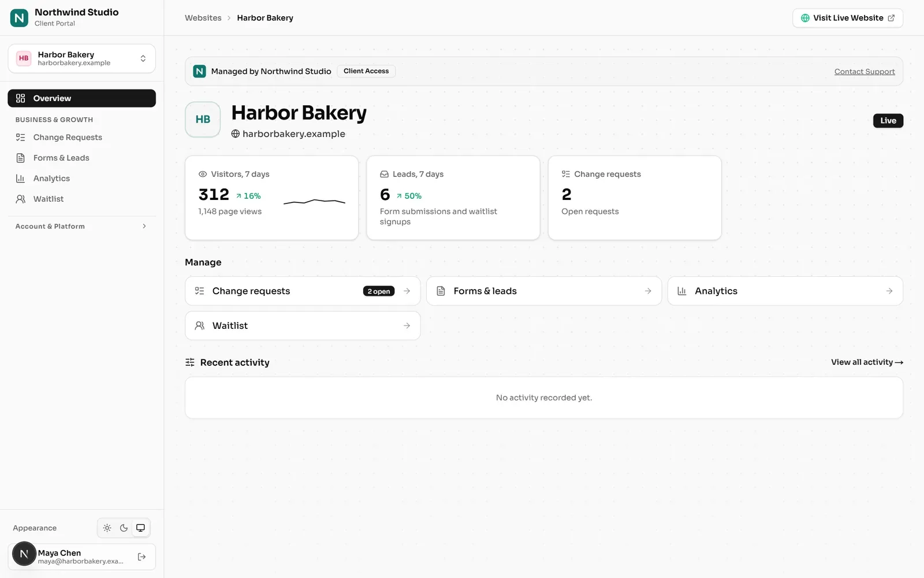Click the Change requests stat card

[x=635, y=198]
